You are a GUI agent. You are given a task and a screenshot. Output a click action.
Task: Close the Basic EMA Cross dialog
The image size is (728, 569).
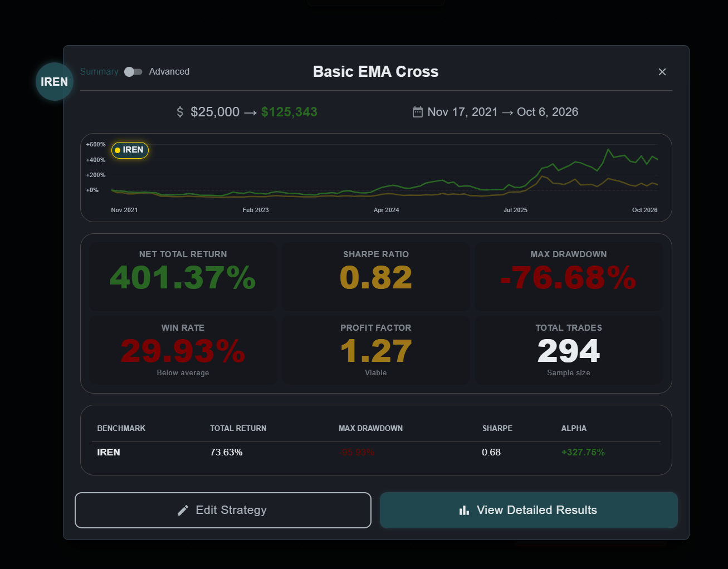tap(662, 72)
